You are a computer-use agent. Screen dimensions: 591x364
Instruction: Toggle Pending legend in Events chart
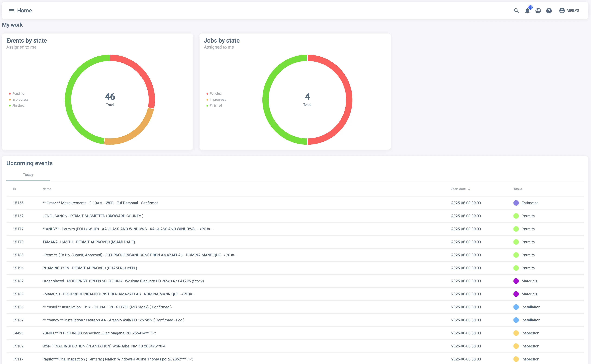[18, 94]
